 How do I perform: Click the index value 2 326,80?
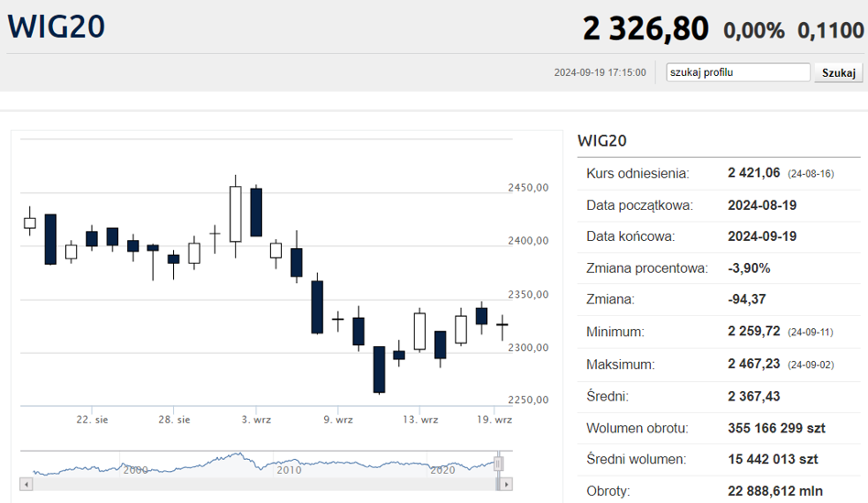click(646, 28)
